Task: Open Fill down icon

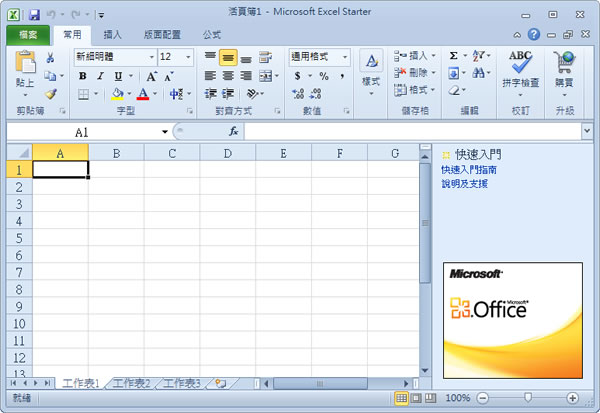Action: point(453,73)
